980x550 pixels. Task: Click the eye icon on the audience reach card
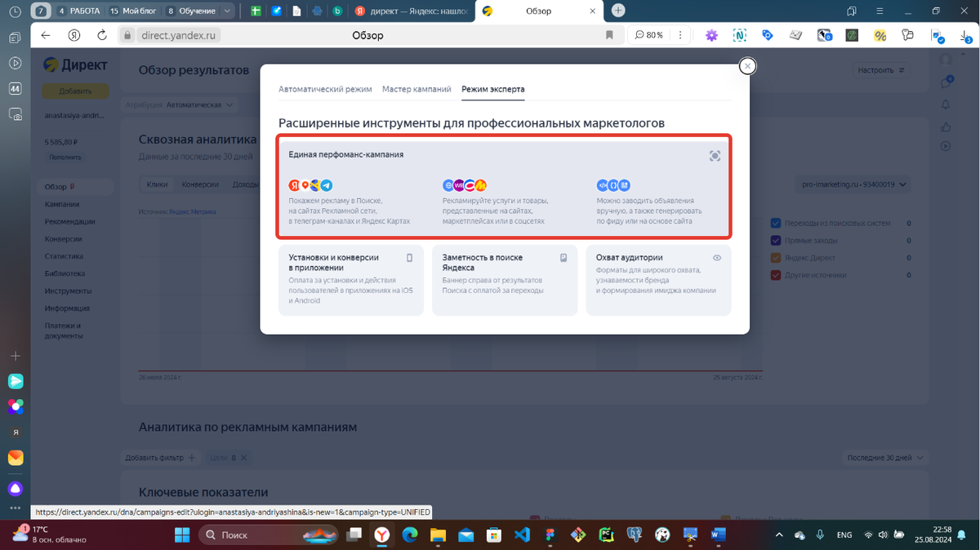716,257
